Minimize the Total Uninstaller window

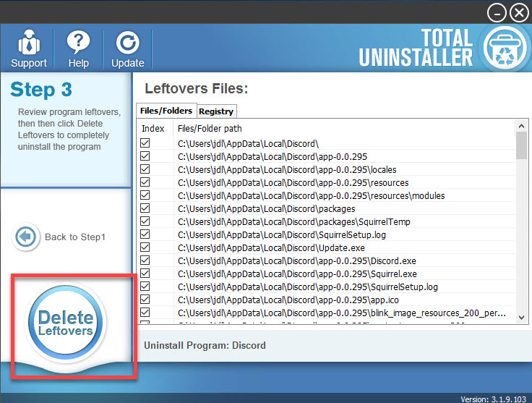[497, 13]
